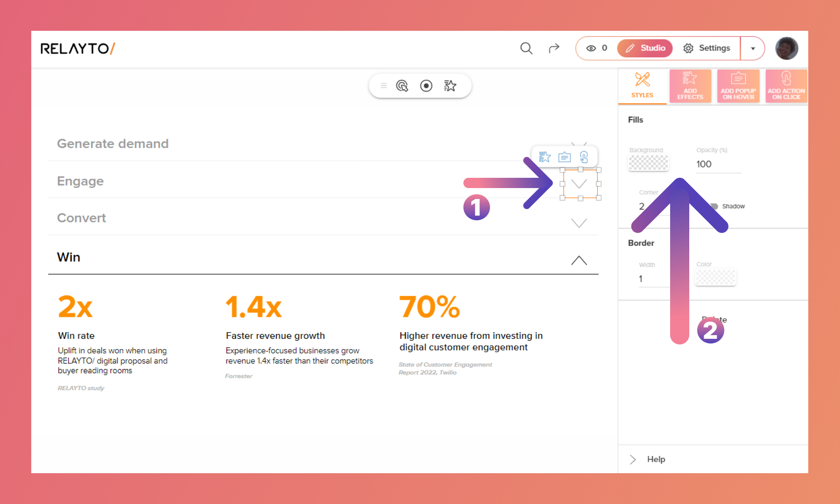Click the 70% statistic
Viewport: 840px width, 504px height.
click(x=430, y=307)
